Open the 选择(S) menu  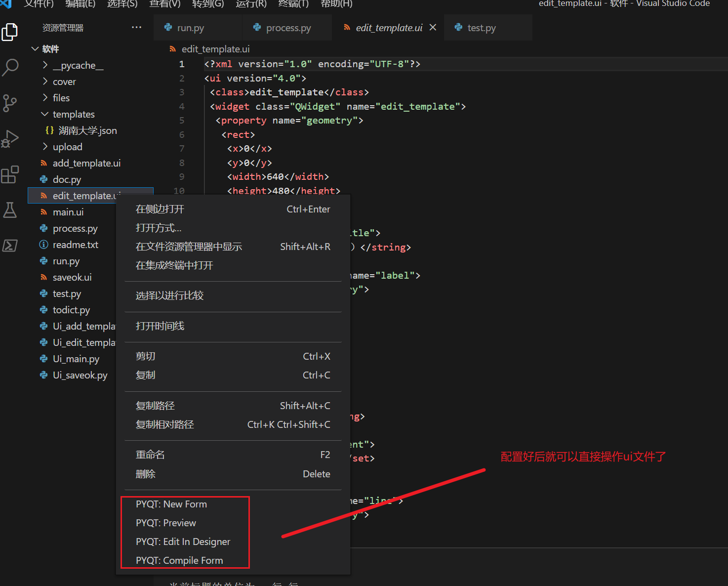click(x=122, y=3)
